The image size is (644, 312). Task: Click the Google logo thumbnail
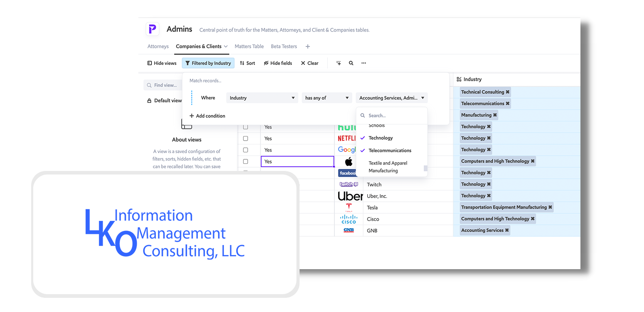click(x=347, y=150)
